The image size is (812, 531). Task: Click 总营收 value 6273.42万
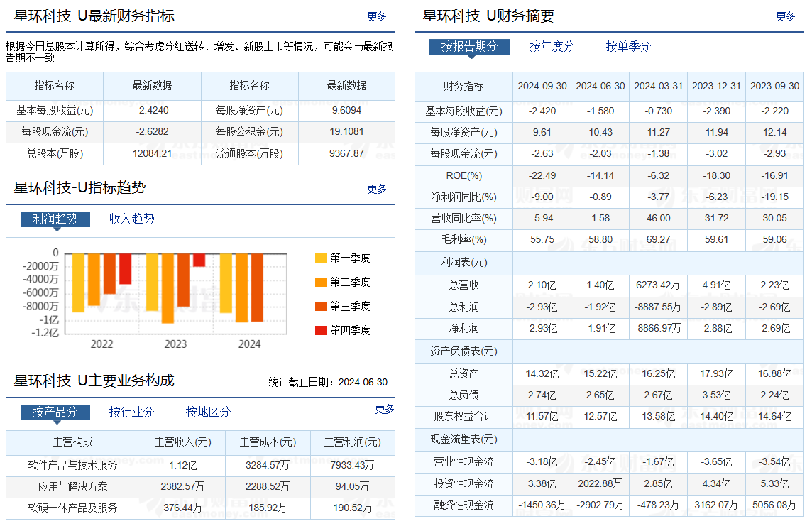[658, 285]
